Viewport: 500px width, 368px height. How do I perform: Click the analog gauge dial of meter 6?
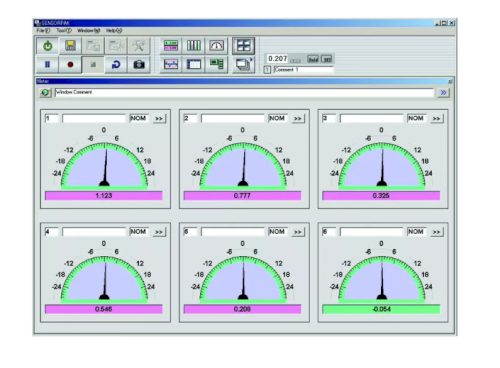[x=381, y=278]
